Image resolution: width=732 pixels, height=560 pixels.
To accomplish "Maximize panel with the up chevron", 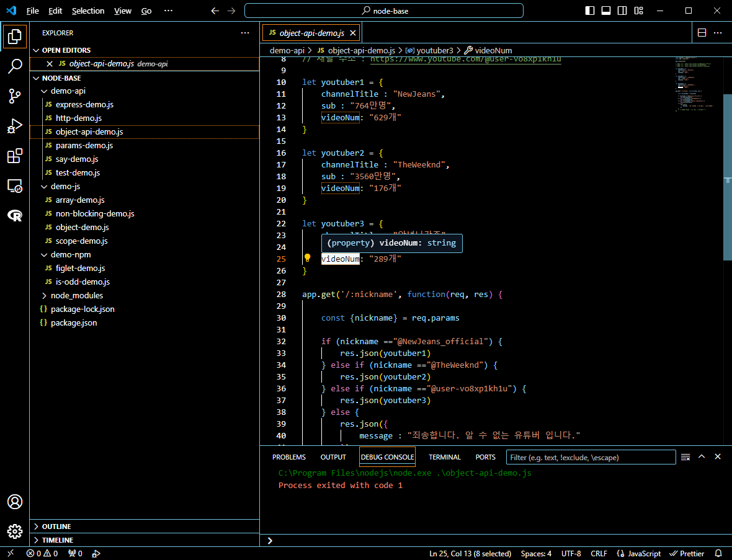I will (701, 457).
